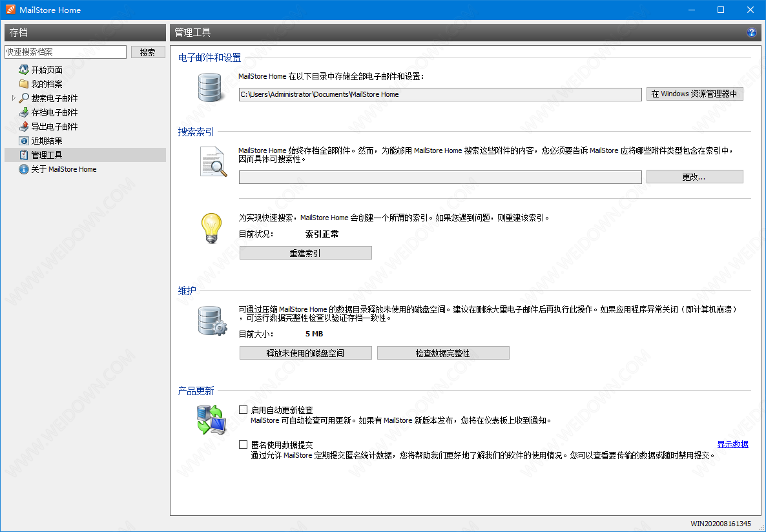
Task: Open 关于 MailStore Home entry
Action: pos(64,169)
